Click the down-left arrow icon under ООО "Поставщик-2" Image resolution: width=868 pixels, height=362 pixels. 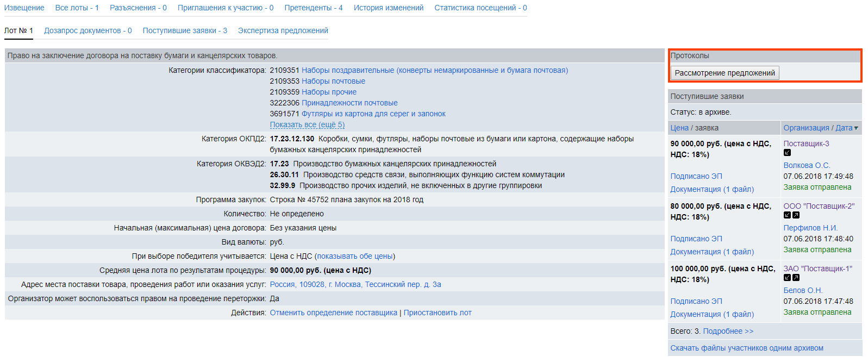click(787, 215)
